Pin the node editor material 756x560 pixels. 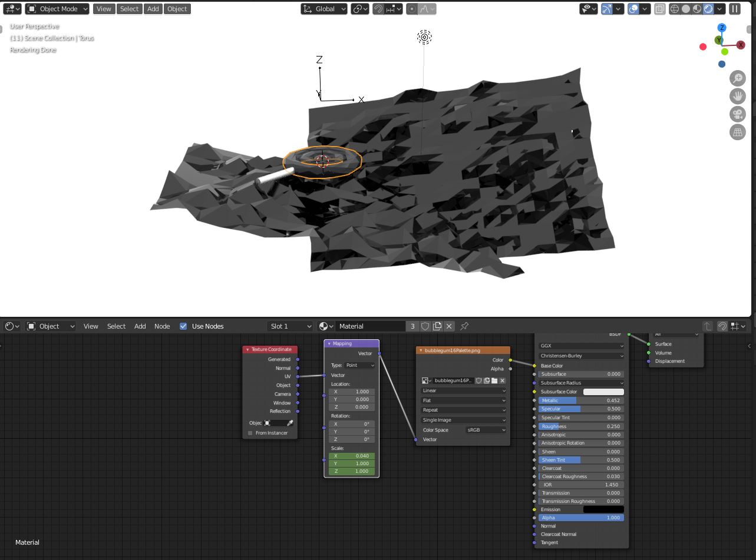pyautogui.click(x=464, y=326)
